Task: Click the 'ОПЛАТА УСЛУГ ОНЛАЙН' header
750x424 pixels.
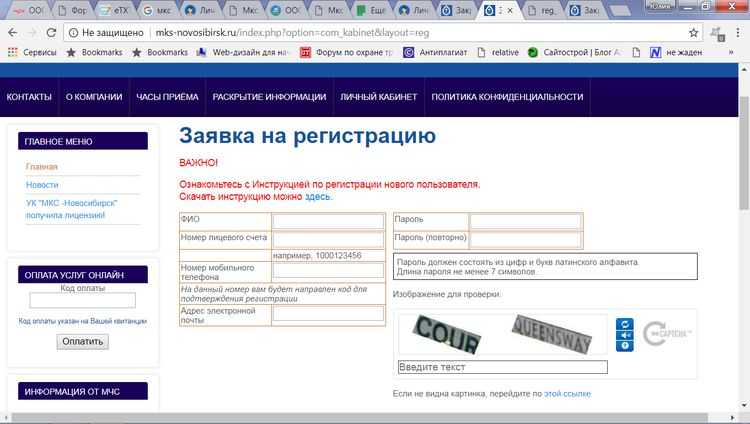Action: 83,275
